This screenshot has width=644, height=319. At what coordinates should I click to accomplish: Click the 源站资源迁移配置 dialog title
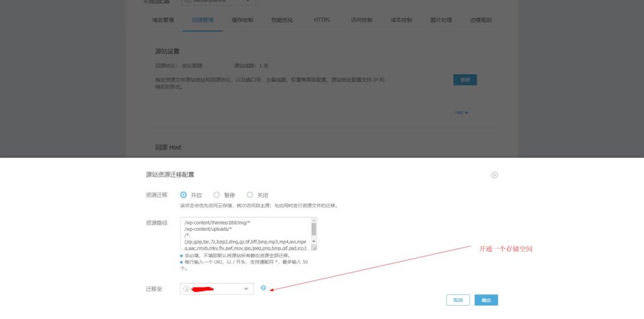click(x=170, y=175)
